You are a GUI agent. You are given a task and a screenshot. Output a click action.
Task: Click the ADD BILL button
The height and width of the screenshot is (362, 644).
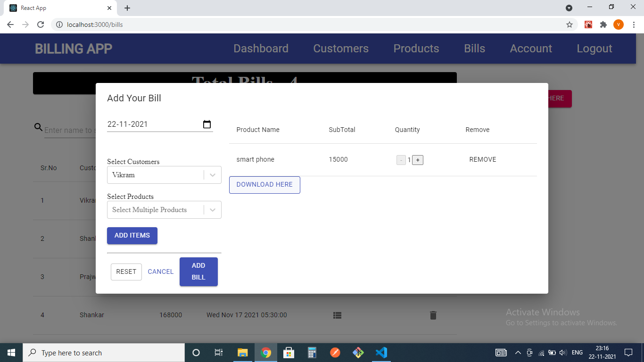coord(198,271)
